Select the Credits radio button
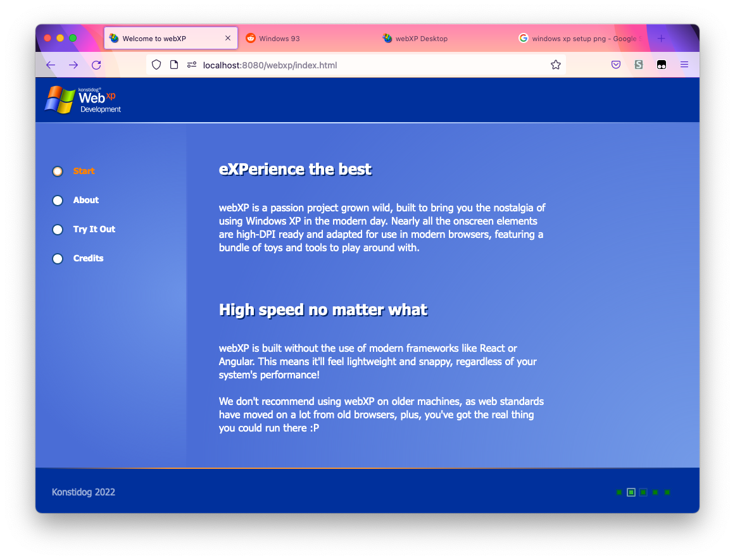This screenshot has height=560, width=735. 58,259
